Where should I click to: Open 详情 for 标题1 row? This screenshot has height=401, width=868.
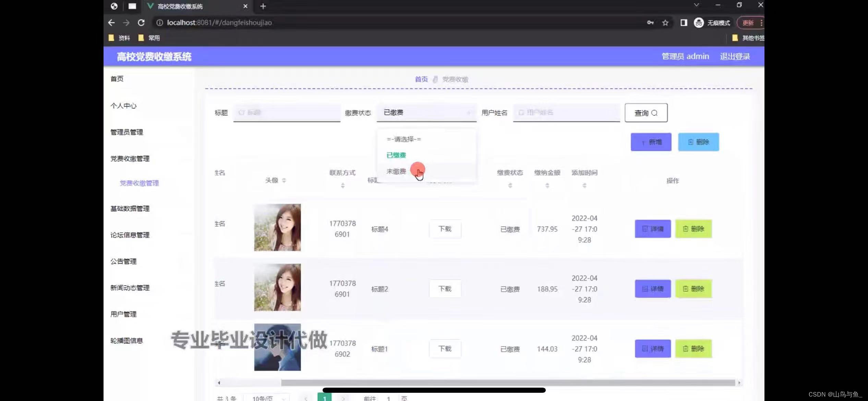(653, 349)
